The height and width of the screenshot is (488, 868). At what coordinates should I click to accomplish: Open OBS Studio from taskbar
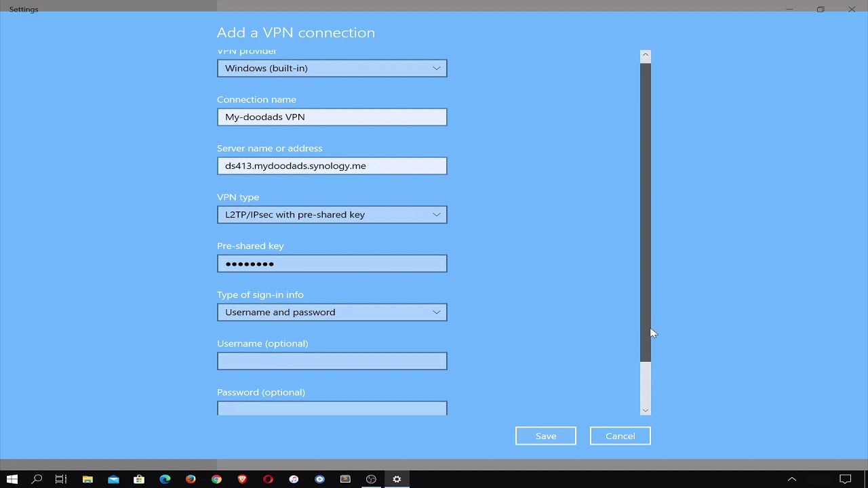tap(371, 479)
